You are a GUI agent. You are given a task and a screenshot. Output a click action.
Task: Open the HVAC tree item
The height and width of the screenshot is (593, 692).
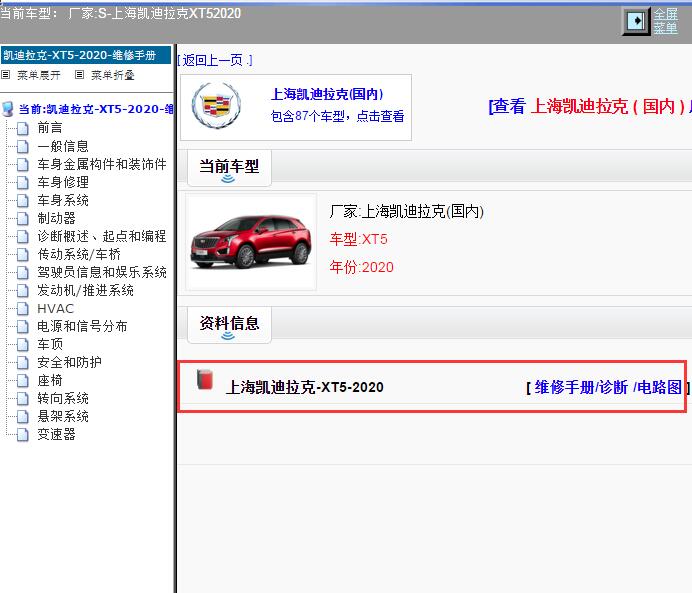(x=55, y=308)
